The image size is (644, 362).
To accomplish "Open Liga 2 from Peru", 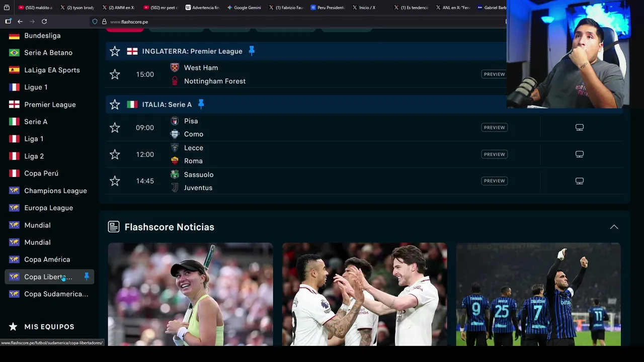I will tap(34, 156).
